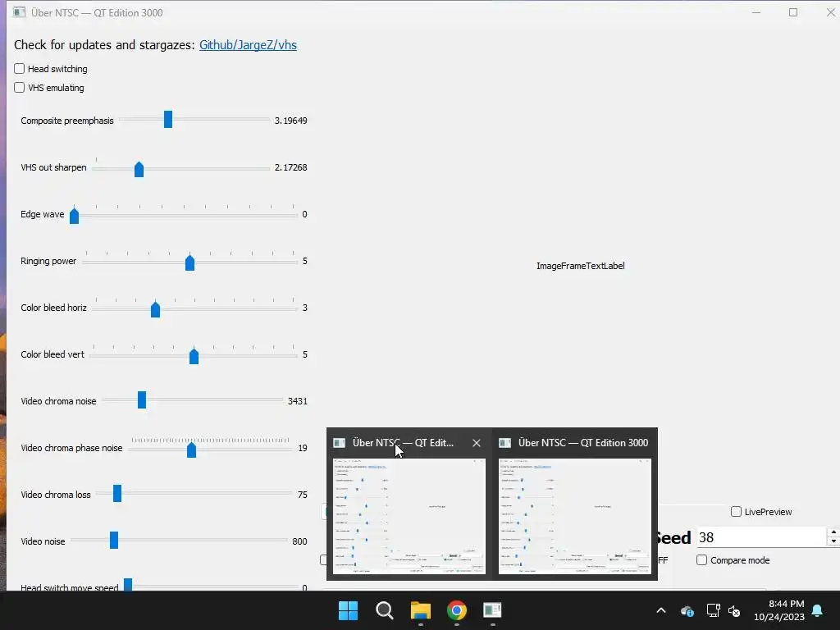Viewport: 840px width, 630px height.
Task: Click Composite preemphasis value 3.19649
Action: coord(291,121)
